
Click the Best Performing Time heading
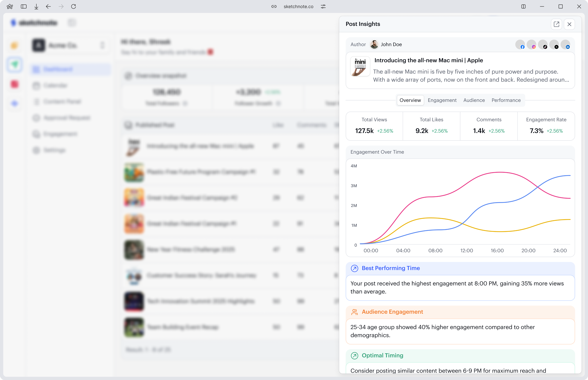[391, 268]
